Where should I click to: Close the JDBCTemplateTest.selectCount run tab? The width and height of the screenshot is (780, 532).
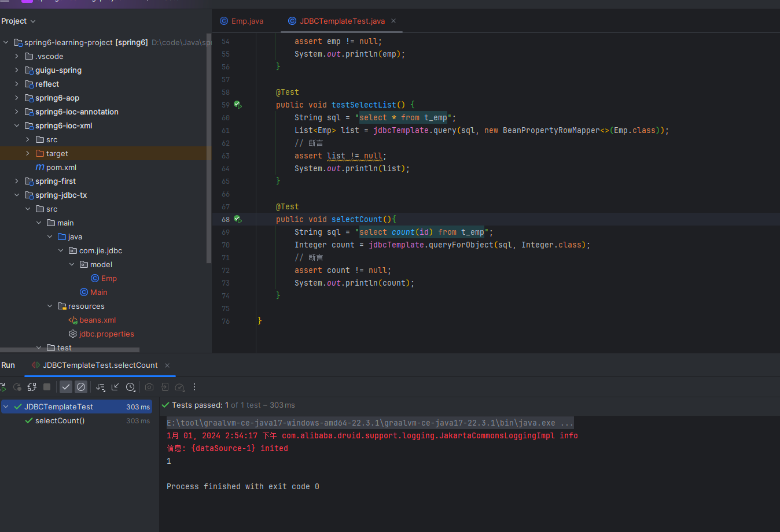pyautogui.click(x=167, y=365)
